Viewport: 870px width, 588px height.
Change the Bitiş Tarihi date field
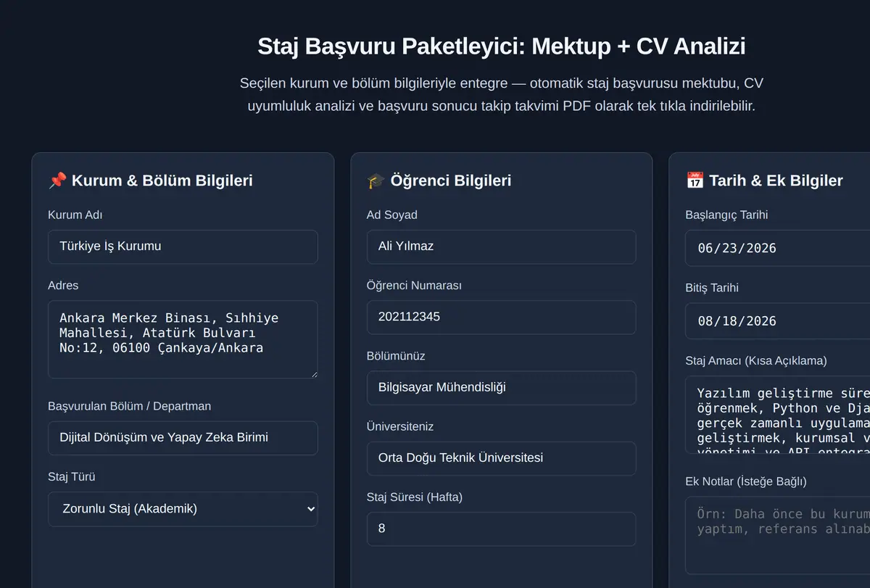pyautogui.click(x=777, y=321)
